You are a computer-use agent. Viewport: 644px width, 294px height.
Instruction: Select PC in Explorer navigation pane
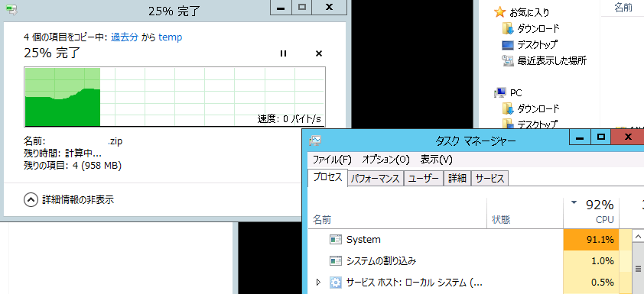coord(516,93)
